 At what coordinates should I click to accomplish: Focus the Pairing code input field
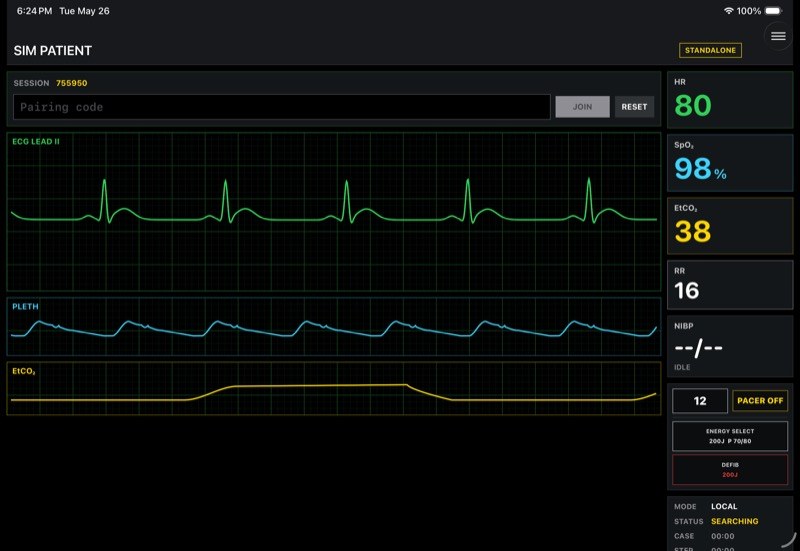(x=282, y=107)
